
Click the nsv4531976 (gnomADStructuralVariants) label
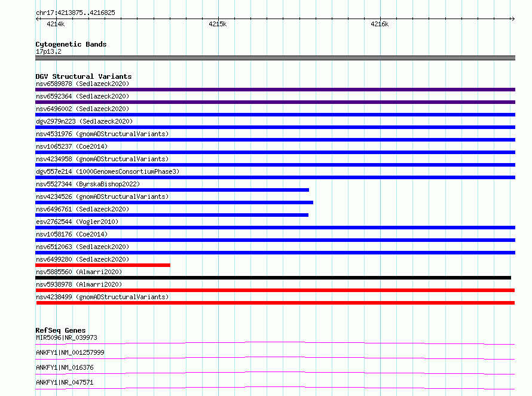pos(102,134)
